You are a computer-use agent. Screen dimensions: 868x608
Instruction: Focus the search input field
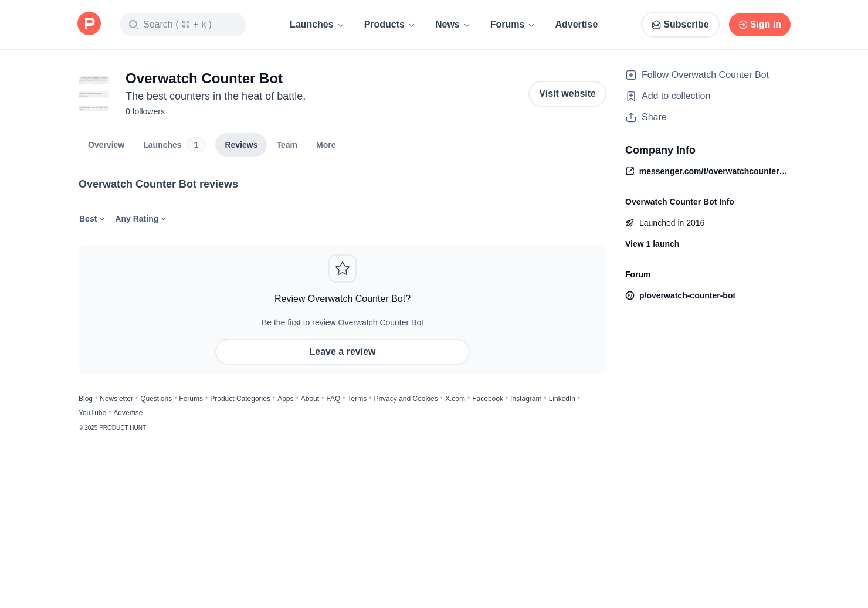(183, 25)
